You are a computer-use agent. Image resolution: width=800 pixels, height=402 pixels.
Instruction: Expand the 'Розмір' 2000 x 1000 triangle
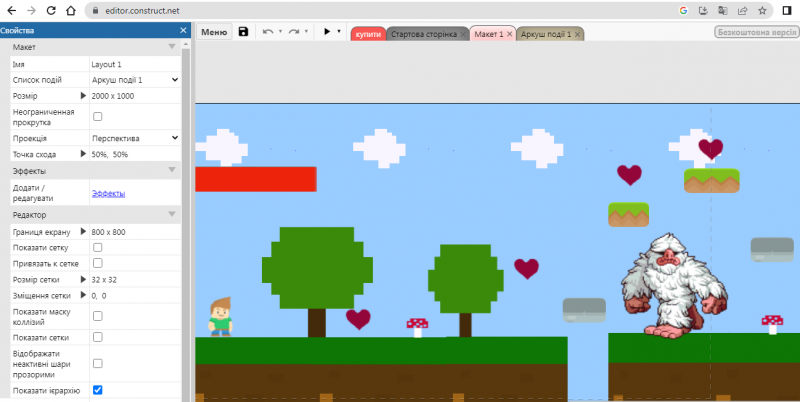click(83, 95)
